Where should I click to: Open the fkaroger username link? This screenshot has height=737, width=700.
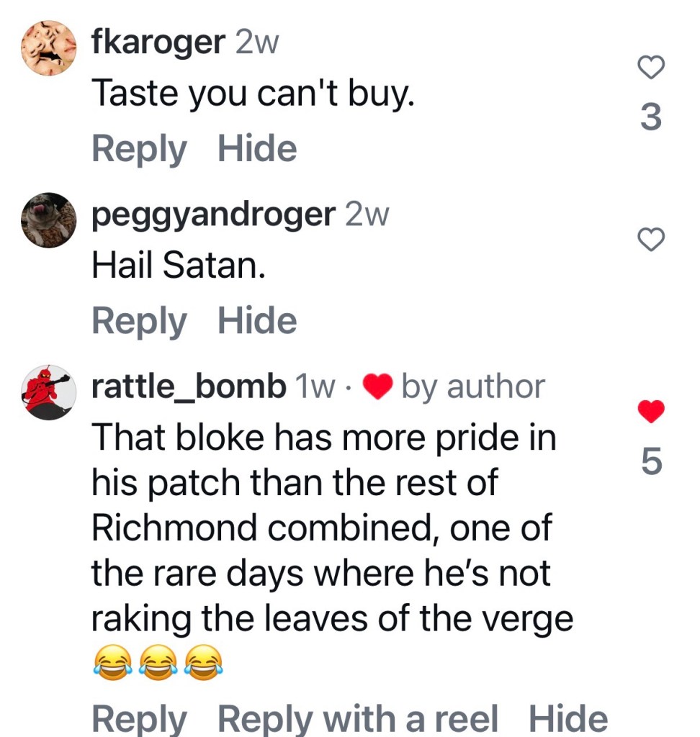click(x=158, y=42)
